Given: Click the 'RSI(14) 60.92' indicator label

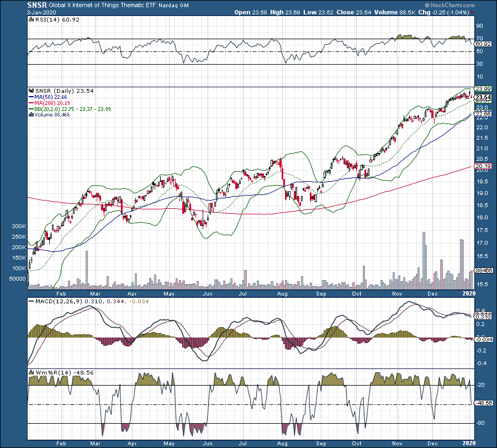Looking at the screenshot, I should pos(57,20).
